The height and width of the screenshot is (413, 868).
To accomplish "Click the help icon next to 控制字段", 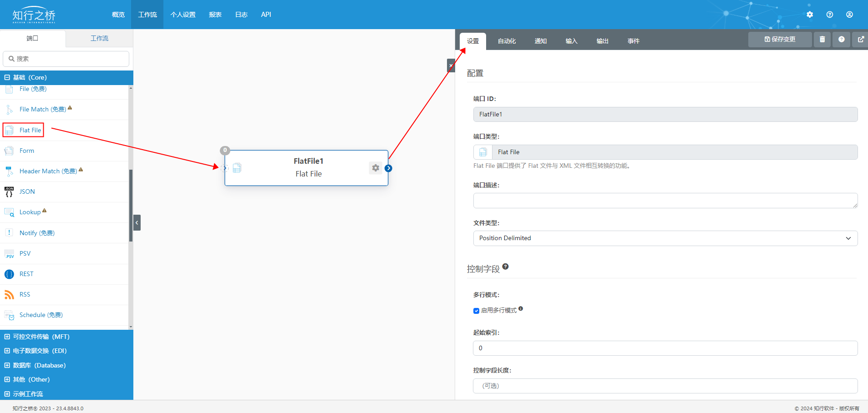I will (x=505, y=267).
